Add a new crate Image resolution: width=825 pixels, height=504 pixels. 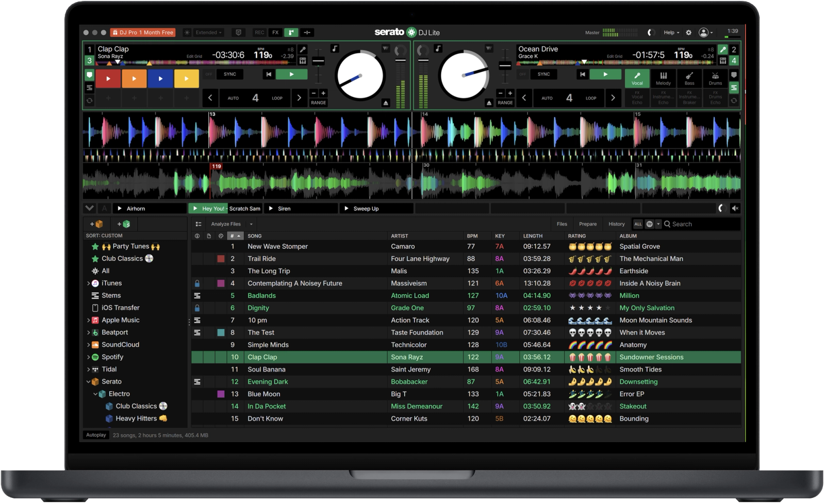pyautogui.click(x=96, y=224)
